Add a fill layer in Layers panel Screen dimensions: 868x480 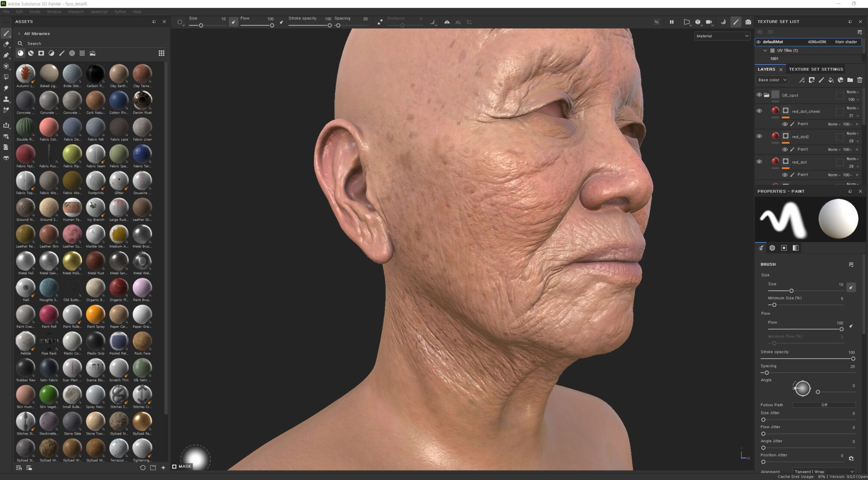coord(831,80)
